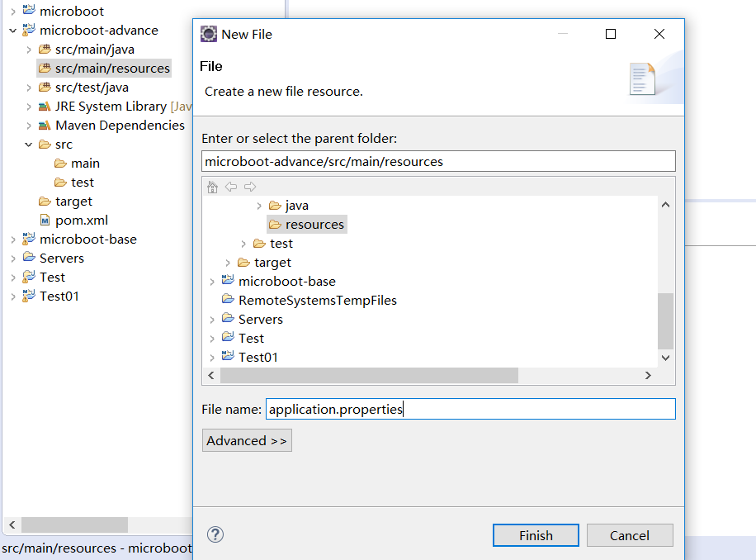756x560 pixels.
Task: Click the back arrow in folder tree toolbar
Action: [231, 187]
